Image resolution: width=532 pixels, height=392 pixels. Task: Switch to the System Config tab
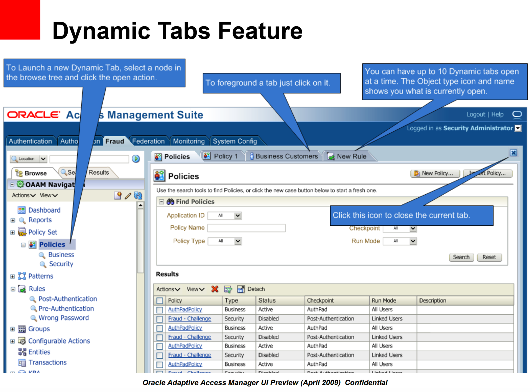(235, 141)
